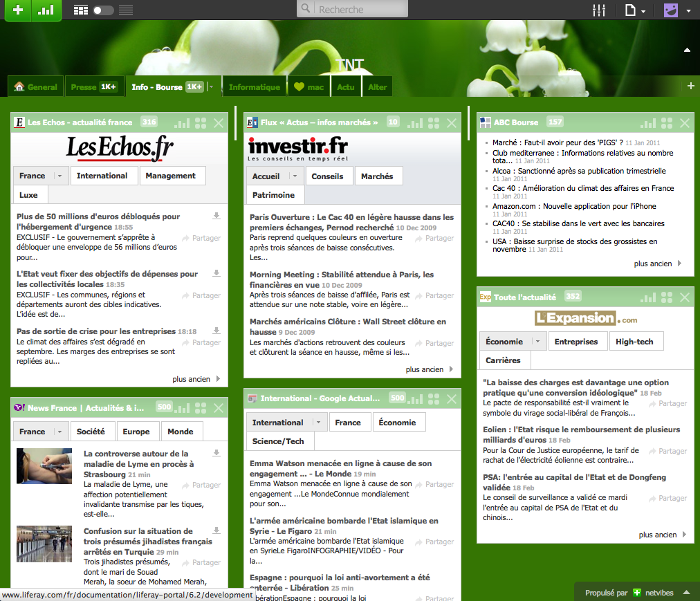Expand the Info - Bourse tab dropdown arrow

click(211, 87)
